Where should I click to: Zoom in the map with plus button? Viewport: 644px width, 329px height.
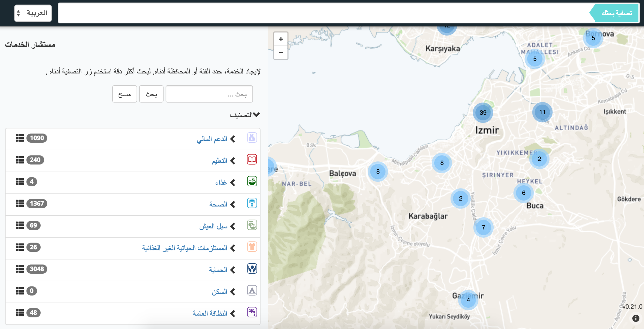tap(281, 39)
